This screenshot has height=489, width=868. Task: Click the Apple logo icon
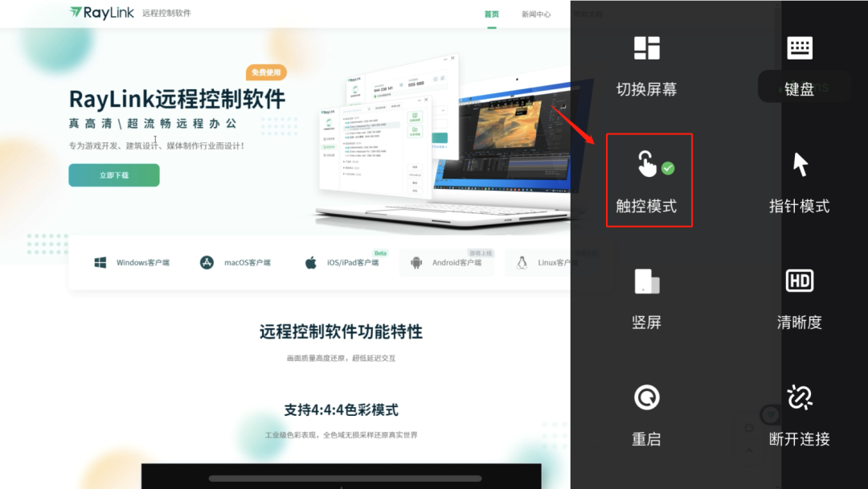[x=310, y=262]
